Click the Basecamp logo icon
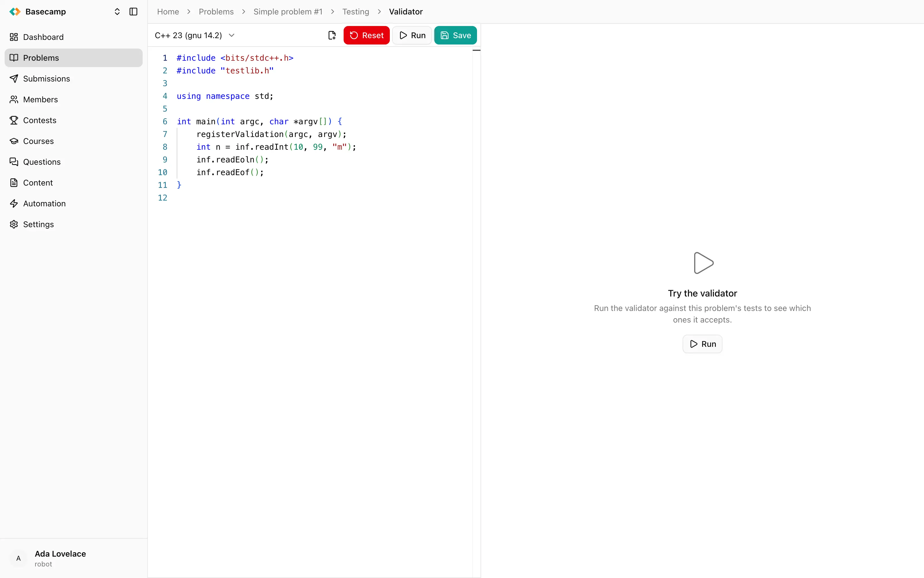924x578 pixels. point(15,12)
